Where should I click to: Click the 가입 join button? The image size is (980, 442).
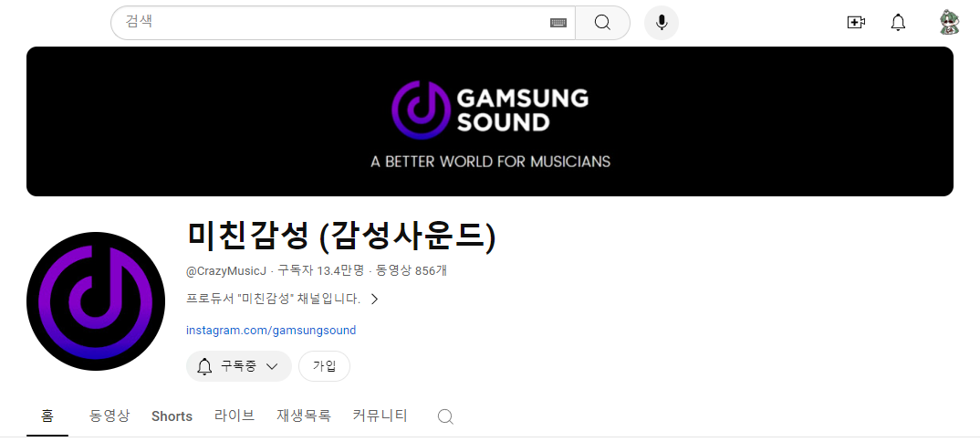tap(324, 366)
